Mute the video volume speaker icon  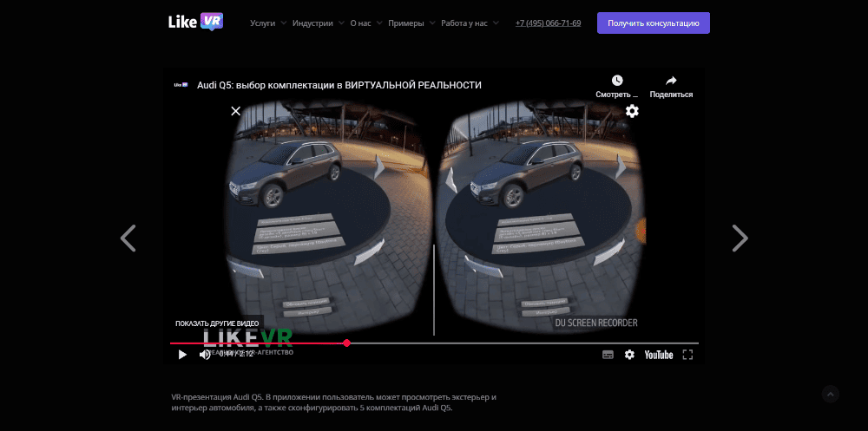pos(205,355)
